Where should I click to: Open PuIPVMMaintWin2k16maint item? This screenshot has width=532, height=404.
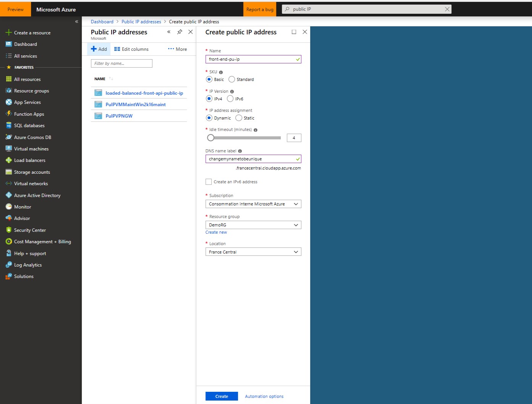pos(136,104)
